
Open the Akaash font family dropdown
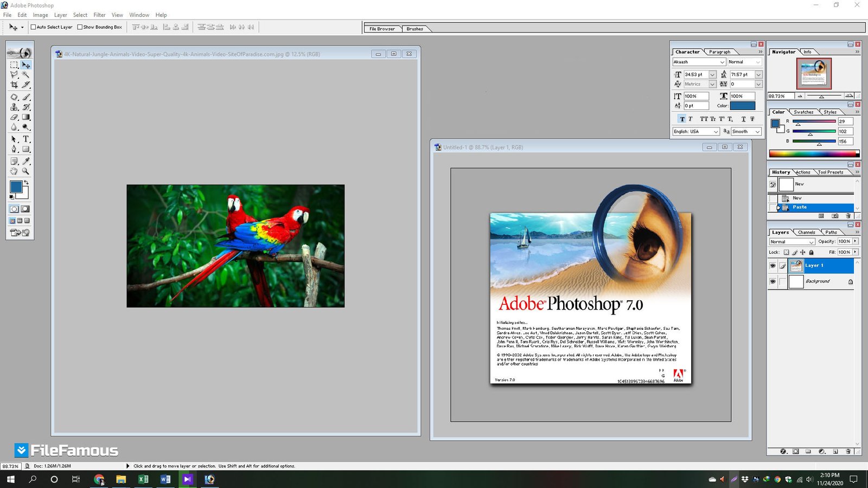pyautogui.click(x=722, y=62)
